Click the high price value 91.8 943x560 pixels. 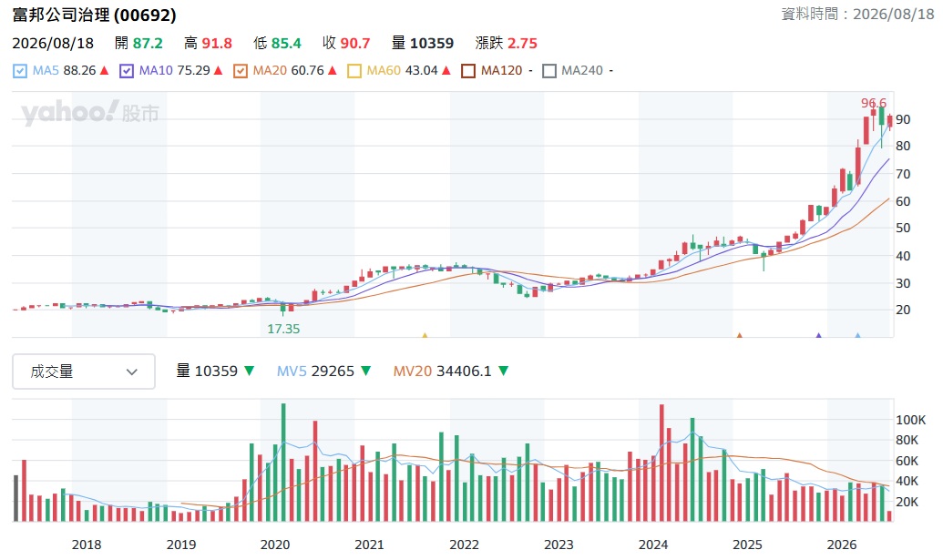[217, 44]
